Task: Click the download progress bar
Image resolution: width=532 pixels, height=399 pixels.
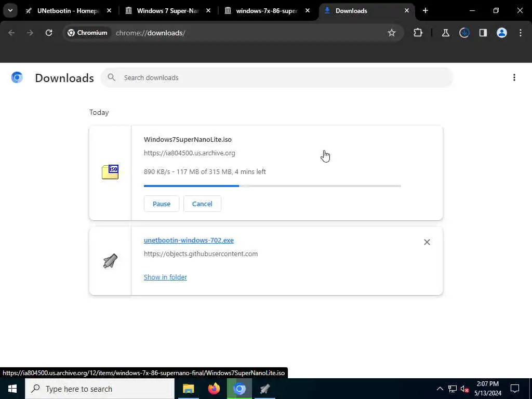Action: [272, 186]
